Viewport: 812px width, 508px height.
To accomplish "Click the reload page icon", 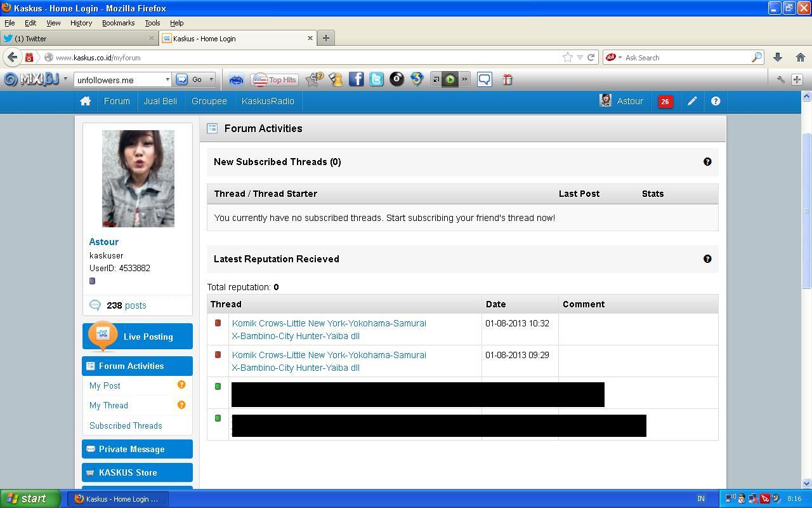I will pos(591,57).
